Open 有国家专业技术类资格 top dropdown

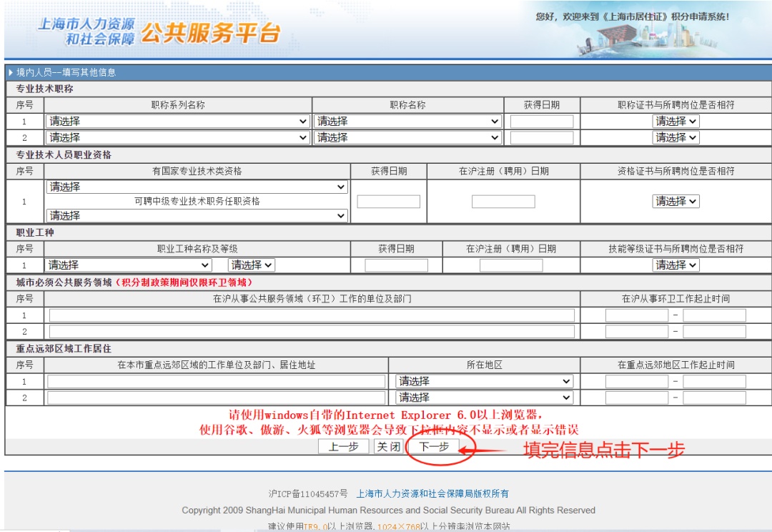tap(197, 187)
